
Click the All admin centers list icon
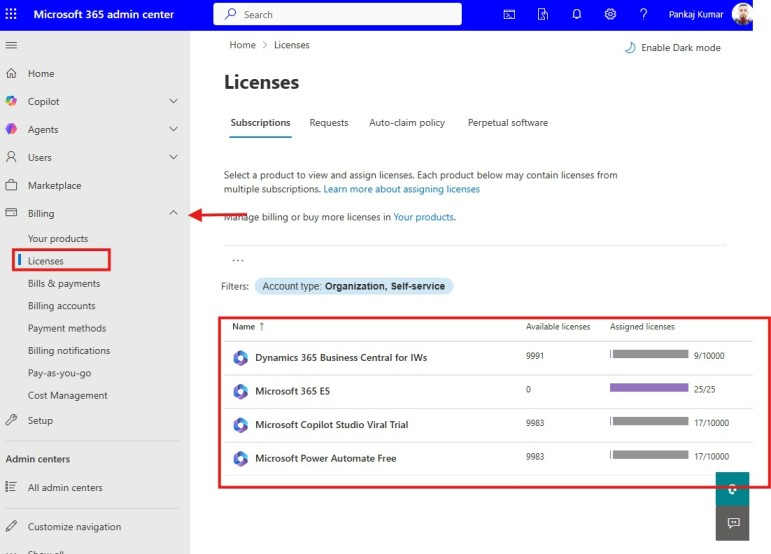(11, 487)
